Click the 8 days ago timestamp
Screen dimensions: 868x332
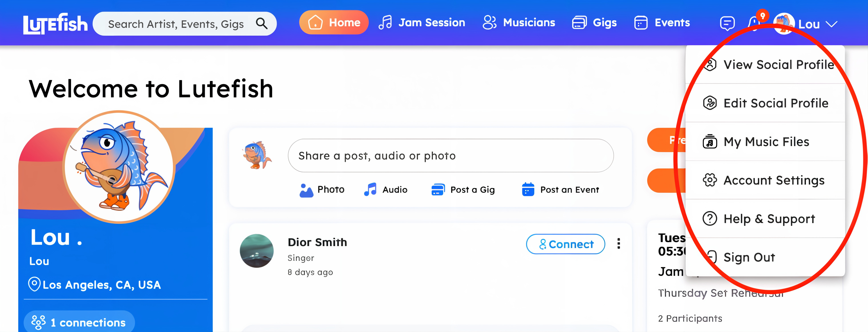pos(310,272)
